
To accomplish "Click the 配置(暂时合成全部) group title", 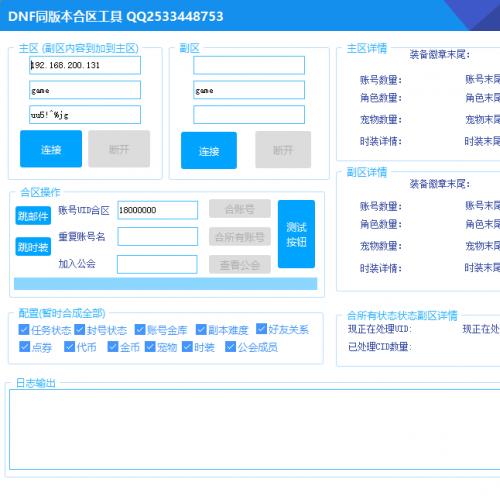I will 62,313.
